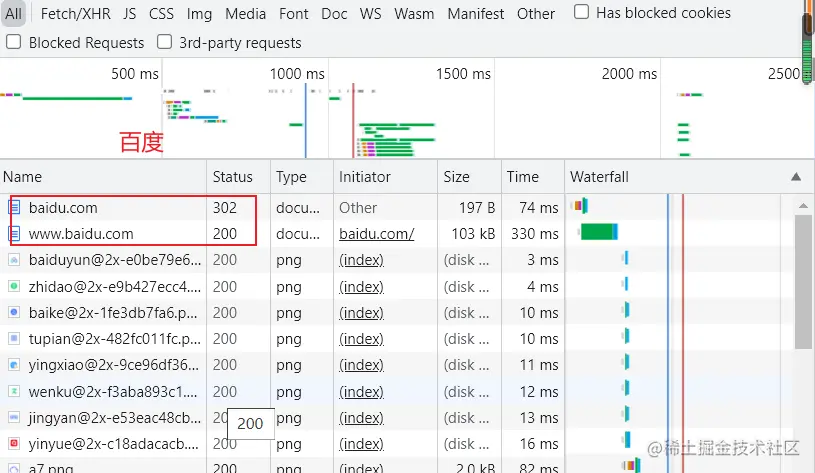This screenshot has width=815, height=473.
Task: Select the All filter tab
Action: 13,14
